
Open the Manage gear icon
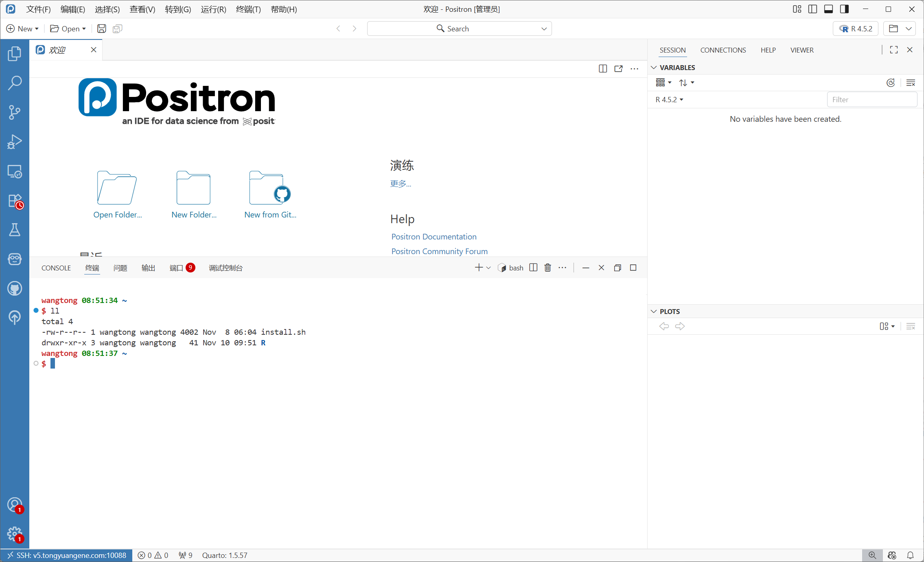point(15,534)
